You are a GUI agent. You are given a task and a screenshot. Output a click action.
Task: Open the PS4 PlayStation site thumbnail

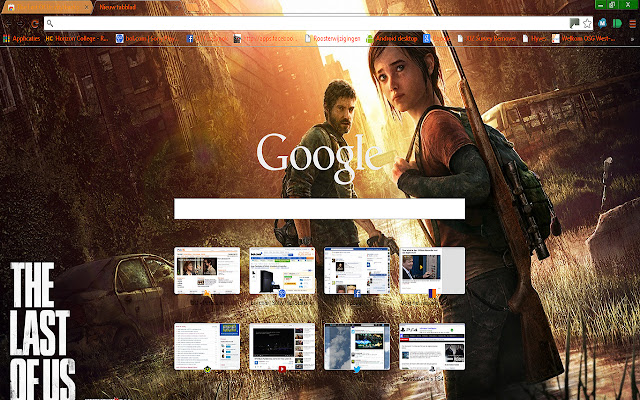[432, 347]
